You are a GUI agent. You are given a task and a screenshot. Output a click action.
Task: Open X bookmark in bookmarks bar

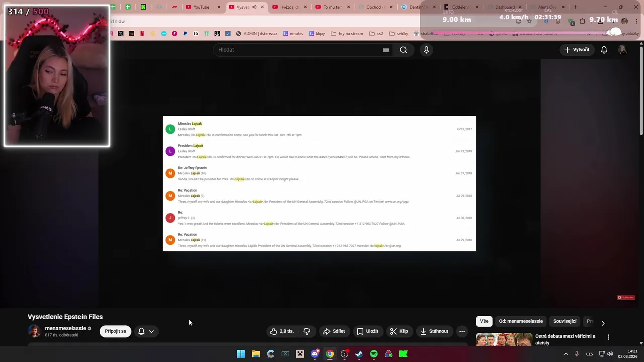tap(121, 34)
